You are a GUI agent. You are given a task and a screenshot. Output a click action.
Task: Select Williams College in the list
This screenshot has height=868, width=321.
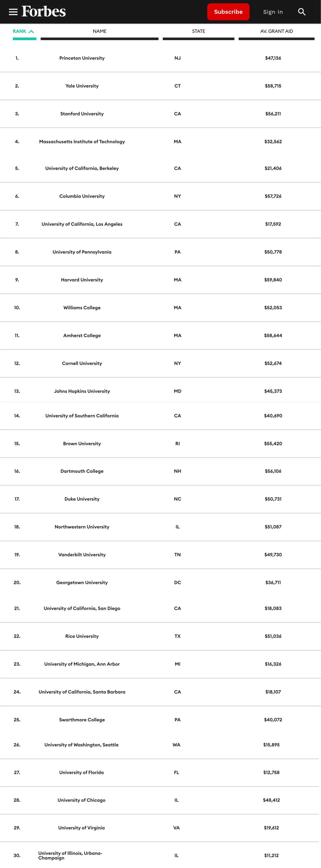tap(82, 308)
